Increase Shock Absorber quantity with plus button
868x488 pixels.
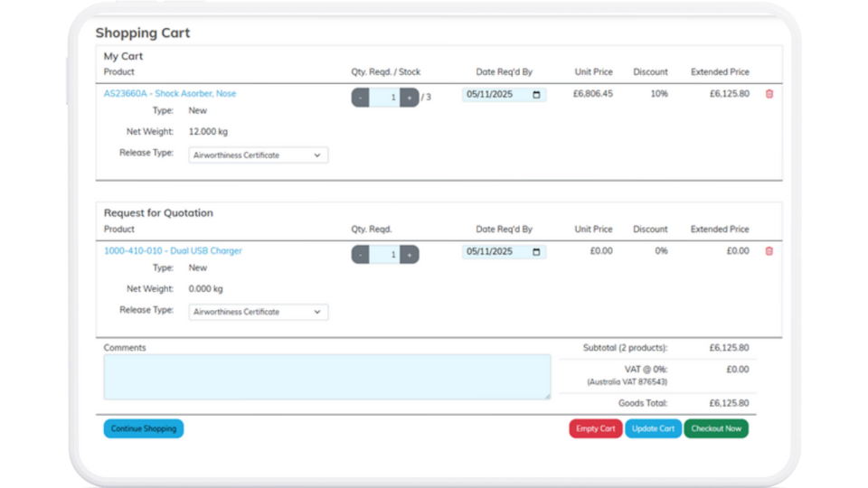click(409, 98)
